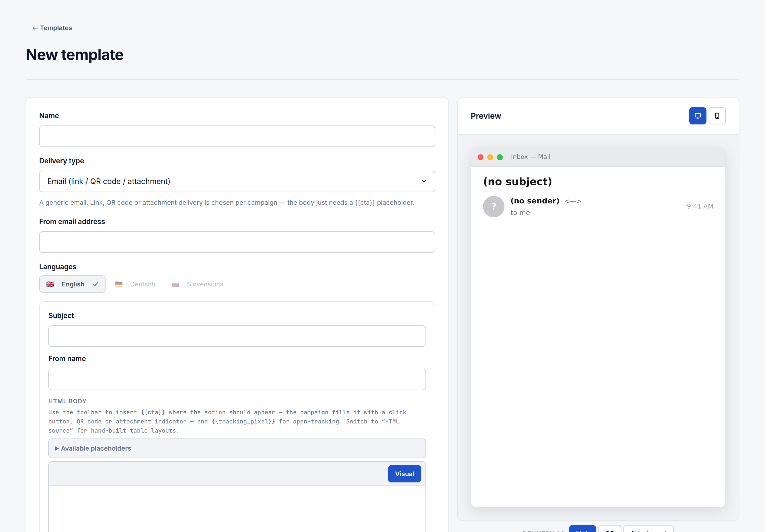The image size is (765, 532).
Task: Enable the Deutsch language
Action: (135, 284)
